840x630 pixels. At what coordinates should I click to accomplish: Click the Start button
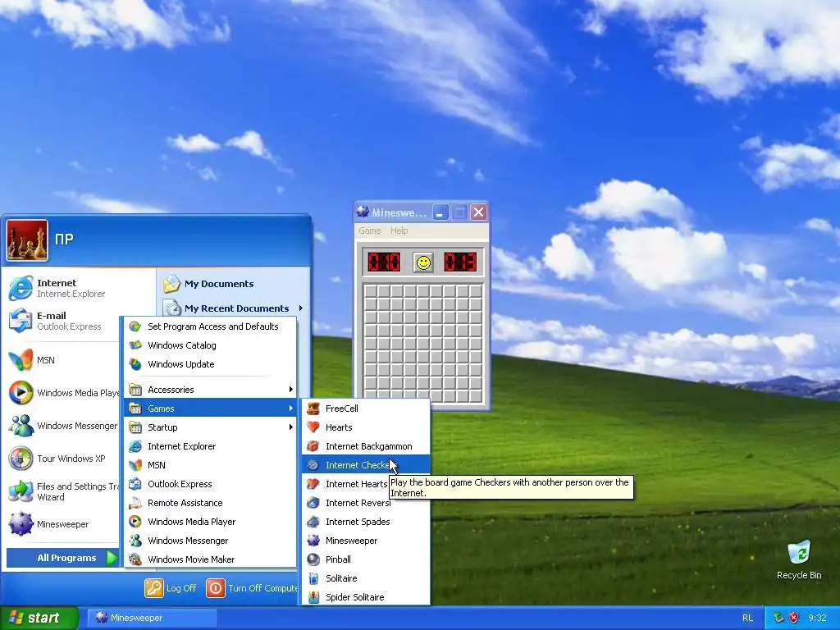click(39, 618)
